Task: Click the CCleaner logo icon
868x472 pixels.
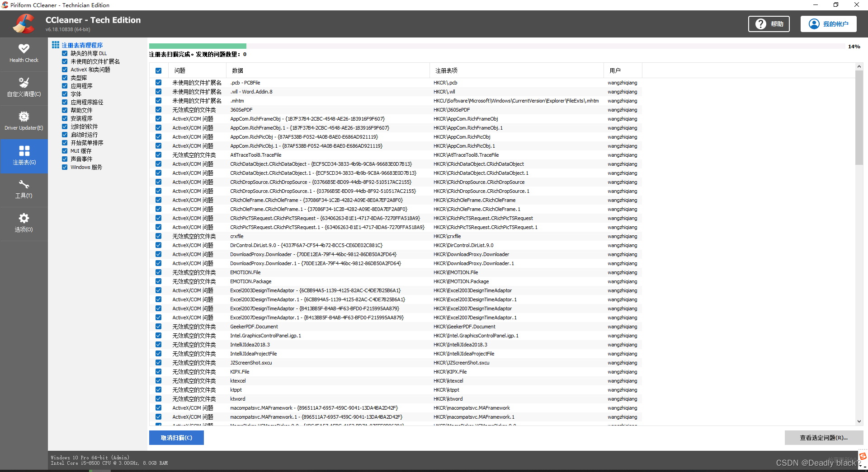Action: 24,24
